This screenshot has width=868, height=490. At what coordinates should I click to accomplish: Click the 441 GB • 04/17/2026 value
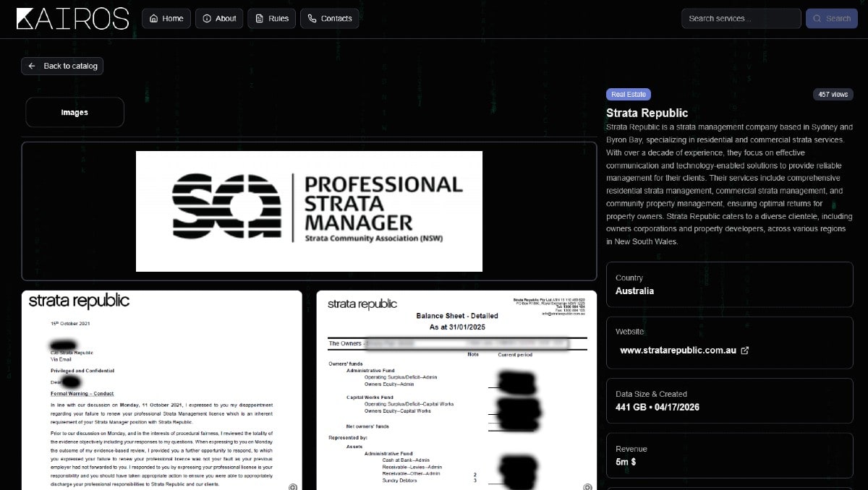tap(658, 407)
